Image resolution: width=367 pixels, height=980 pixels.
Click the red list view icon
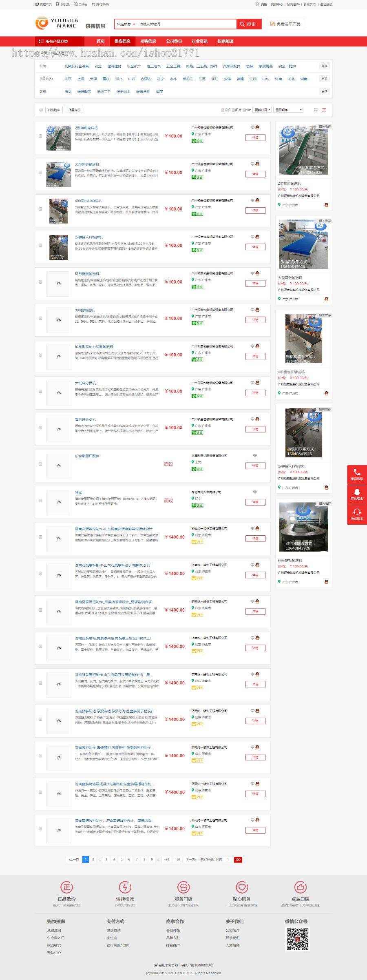point(324,110)
